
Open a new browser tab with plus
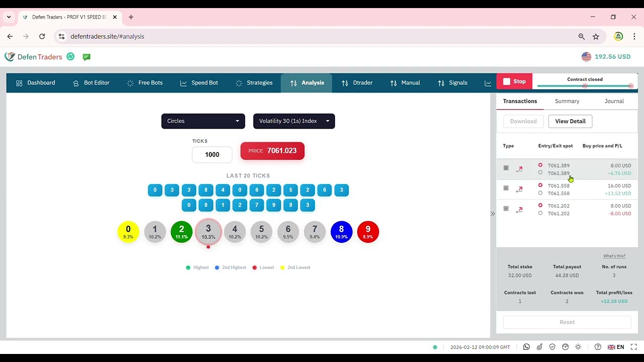[x=131, y=17]
